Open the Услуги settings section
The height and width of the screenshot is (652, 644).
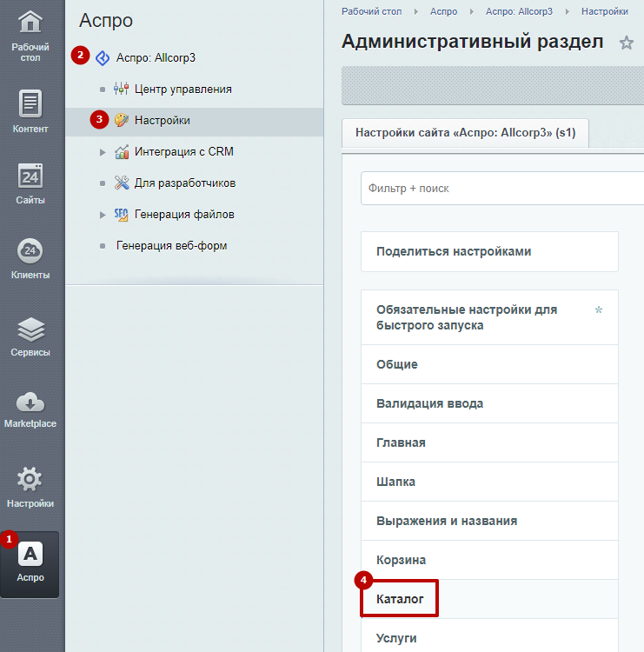point(489,636)
